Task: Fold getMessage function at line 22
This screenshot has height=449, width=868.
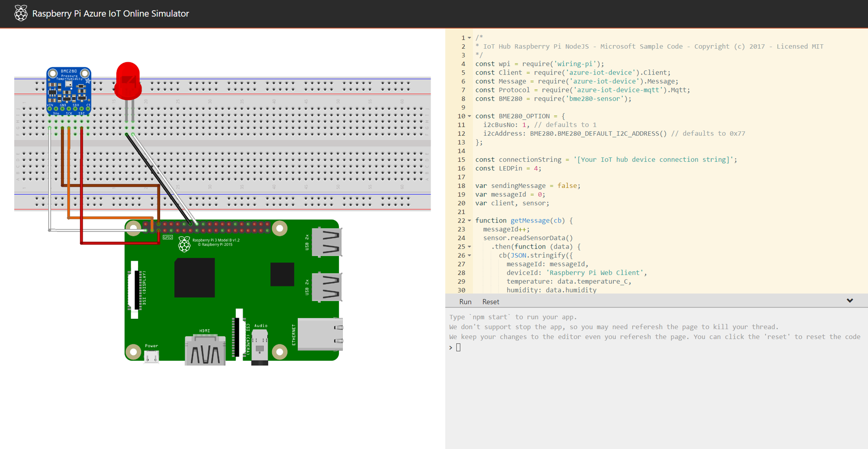Action: pyautogui.click(x=470, y=221)
